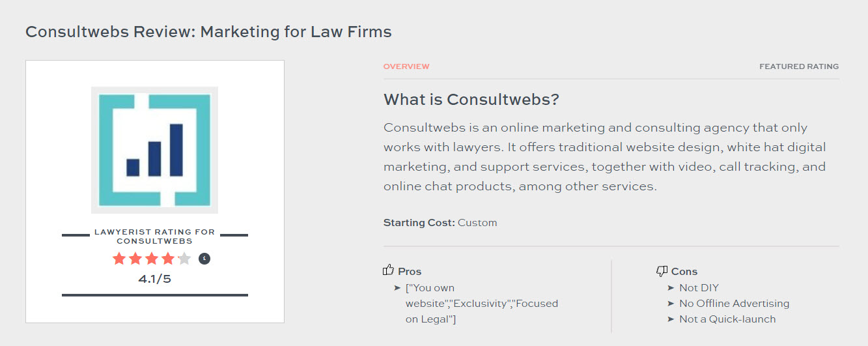Image resolution: width=868 pixels, height=346 pixels.
Task: Click the 4.1/5 rating score
Action: (x=154, y=279)
